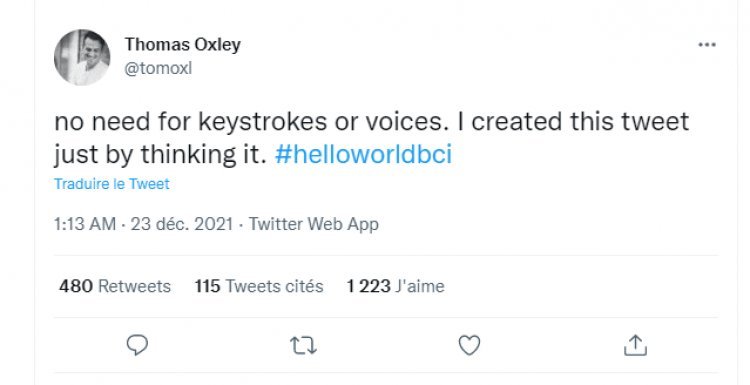
Task: Click Traduire le Tweet link
Action: click(112, 184)
